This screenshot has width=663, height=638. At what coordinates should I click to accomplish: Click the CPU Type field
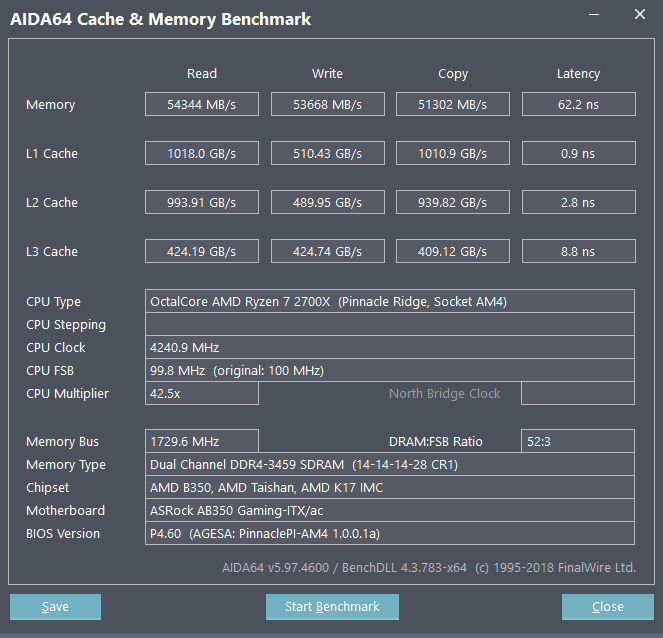[x=390, y=302]
